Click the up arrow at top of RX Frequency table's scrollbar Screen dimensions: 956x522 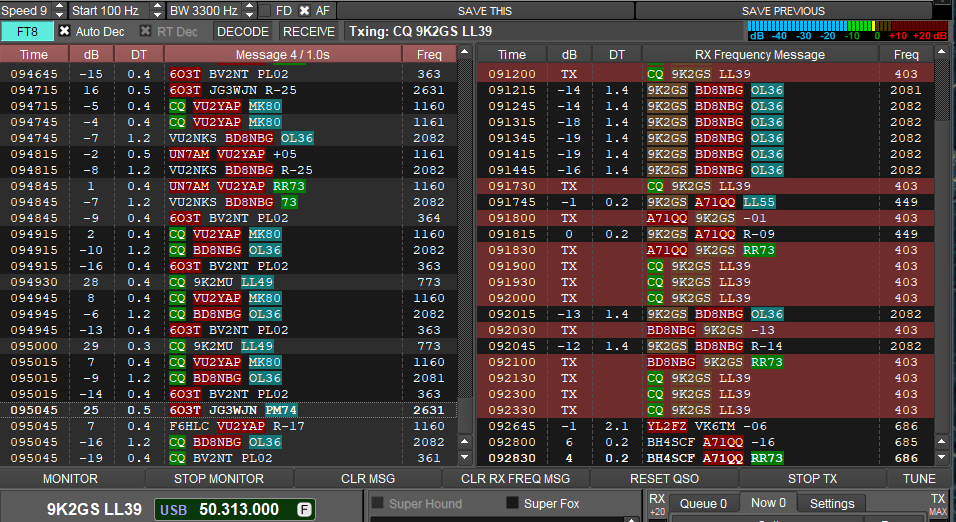(941, 52)
